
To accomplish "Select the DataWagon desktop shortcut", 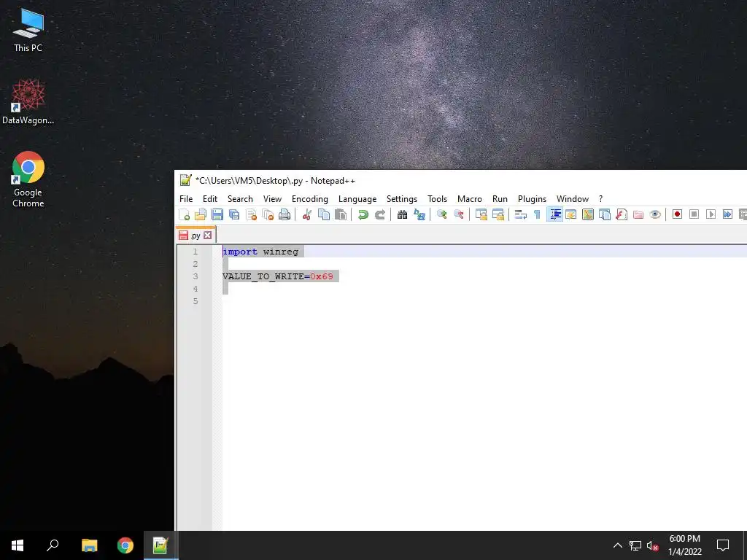I will [28, 102].
